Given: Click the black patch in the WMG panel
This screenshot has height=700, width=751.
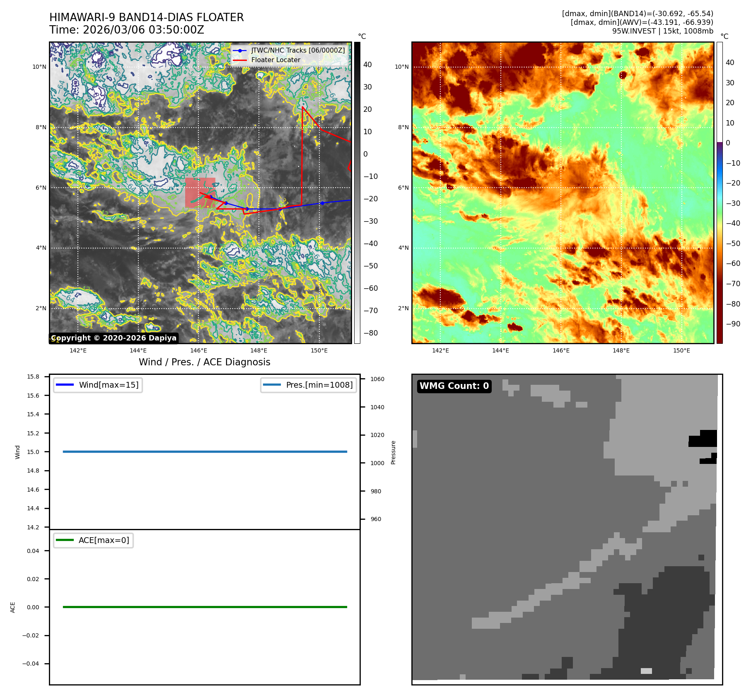Looking at the screenshot, I should tap(703, 439).
